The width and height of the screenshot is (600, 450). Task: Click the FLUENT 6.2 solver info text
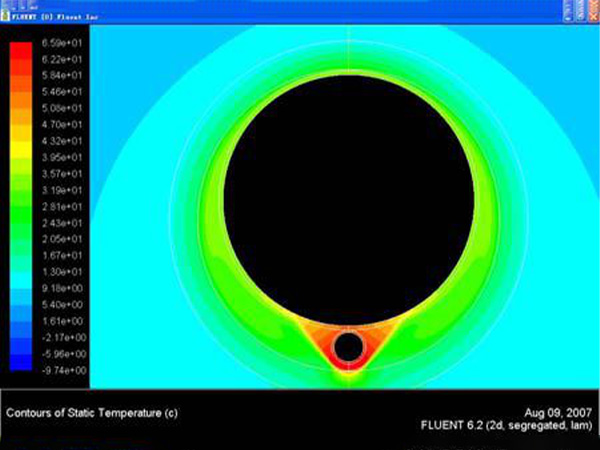point(510,426)
